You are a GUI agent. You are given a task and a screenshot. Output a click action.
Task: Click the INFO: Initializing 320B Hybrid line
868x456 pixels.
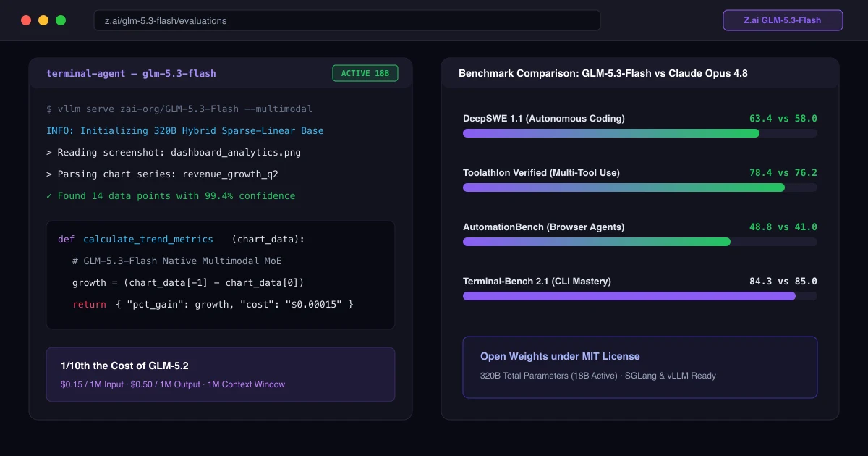point(185,131)
